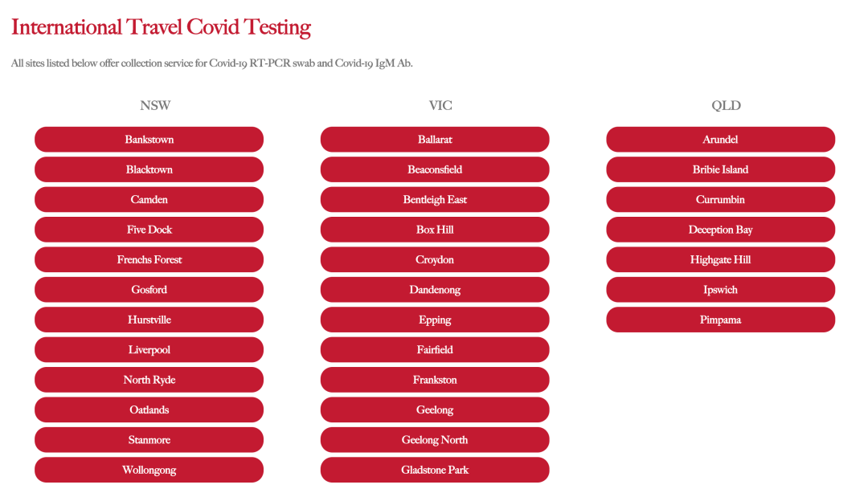Select the Ballarat VIC site
Image resolution: width=868 pixels, height=493 pixels.
click(435, 140)
